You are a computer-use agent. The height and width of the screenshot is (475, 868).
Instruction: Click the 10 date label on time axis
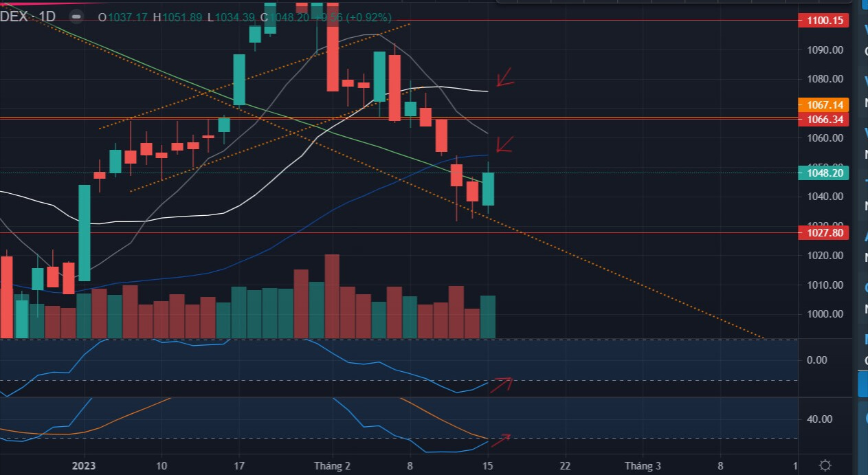click(161, 466)
